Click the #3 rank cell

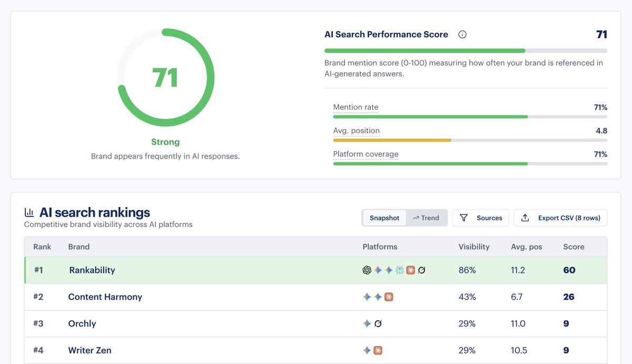coord(38,323)
